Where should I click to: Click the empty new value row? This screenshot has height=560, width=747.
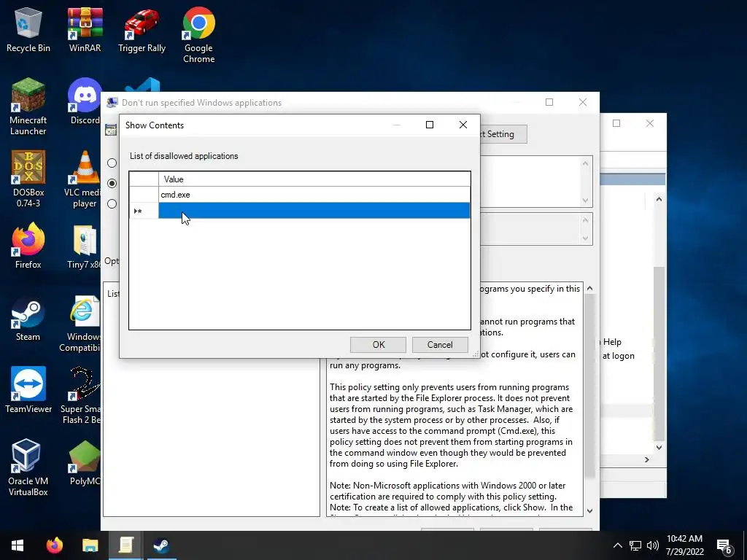314,211
